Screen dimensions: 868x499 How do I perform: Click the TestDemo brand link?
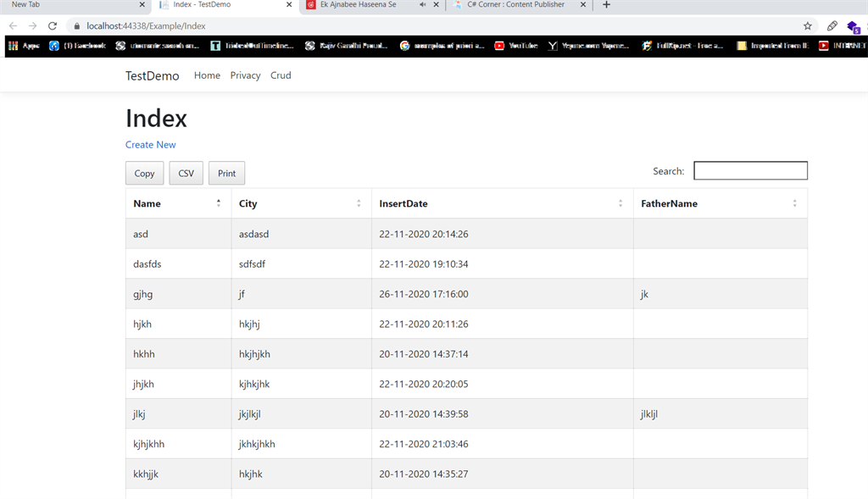(153, 75)
